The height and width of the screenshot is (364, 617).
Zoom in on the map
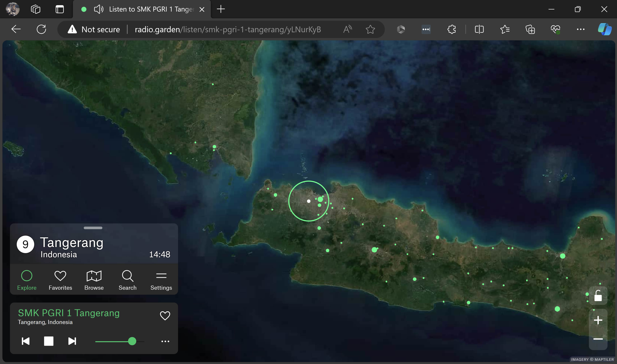(x=598, y=320)
